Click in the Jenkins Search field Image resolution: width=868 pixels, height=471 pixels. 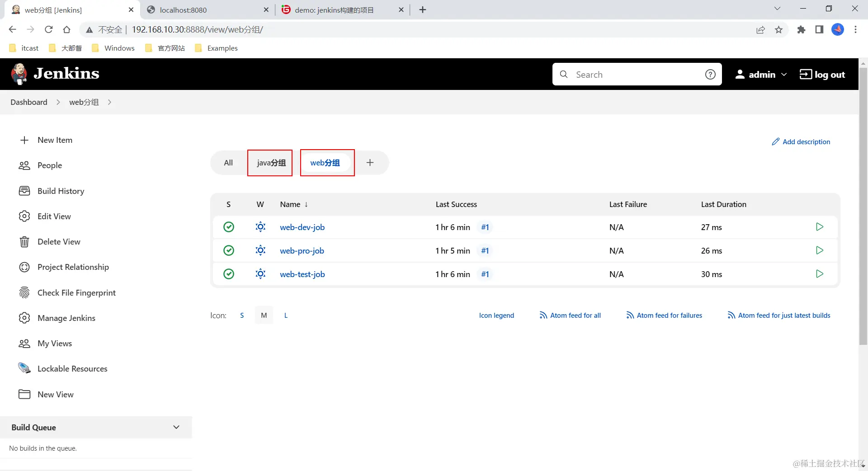coord(637,75)
